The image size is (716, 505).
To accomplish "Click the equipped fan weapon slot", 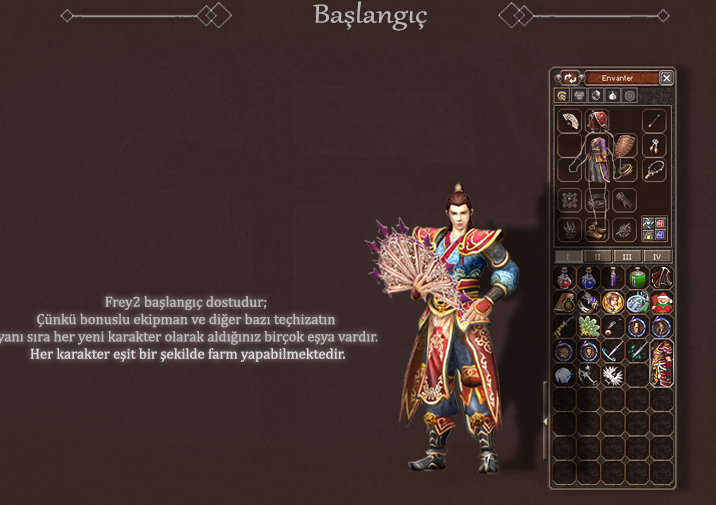I will click(x=569, y=121).
